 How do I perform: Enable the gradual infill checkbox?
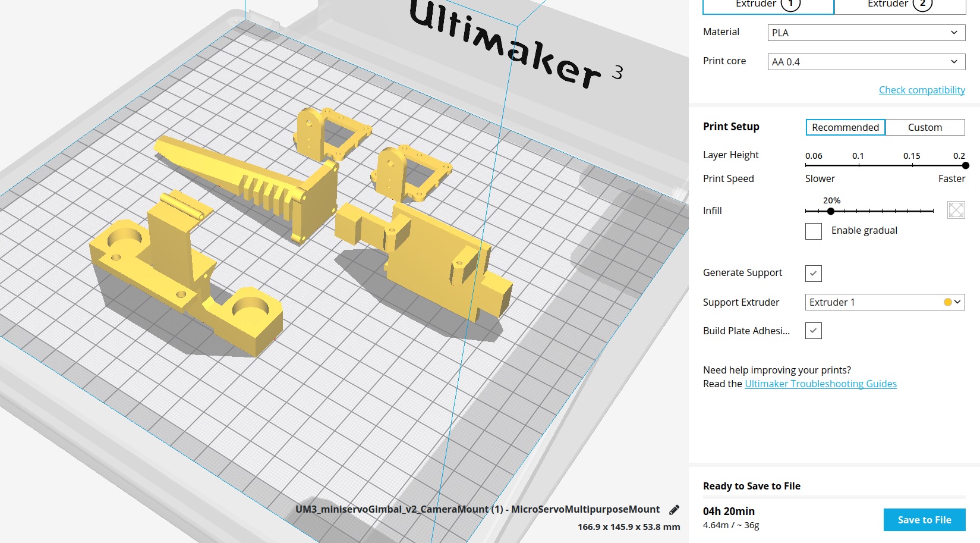click(x=814, y=231)
